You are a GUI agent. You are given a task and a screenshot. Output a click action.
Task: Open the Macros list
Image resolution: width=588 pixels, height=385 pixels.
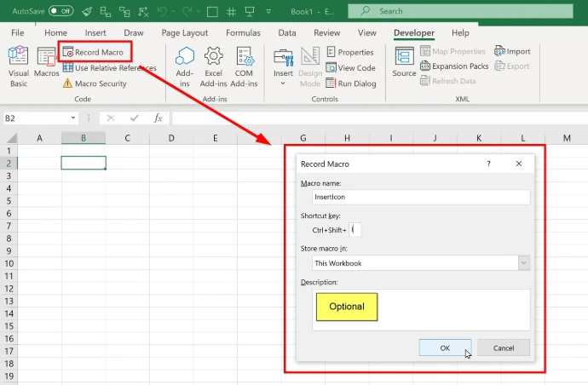pyautogui.click(x=47, y=62)
